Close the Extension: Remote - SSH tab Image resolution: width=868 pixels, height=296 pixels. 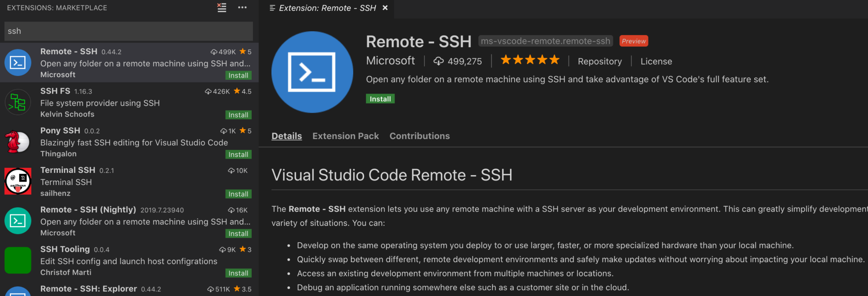(x=385, y=8)
